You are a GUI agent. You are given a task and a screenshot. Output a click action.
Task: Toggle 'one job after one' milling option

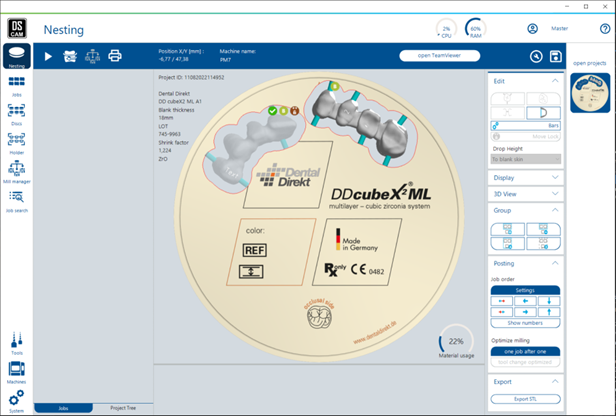tap(526, 351)
